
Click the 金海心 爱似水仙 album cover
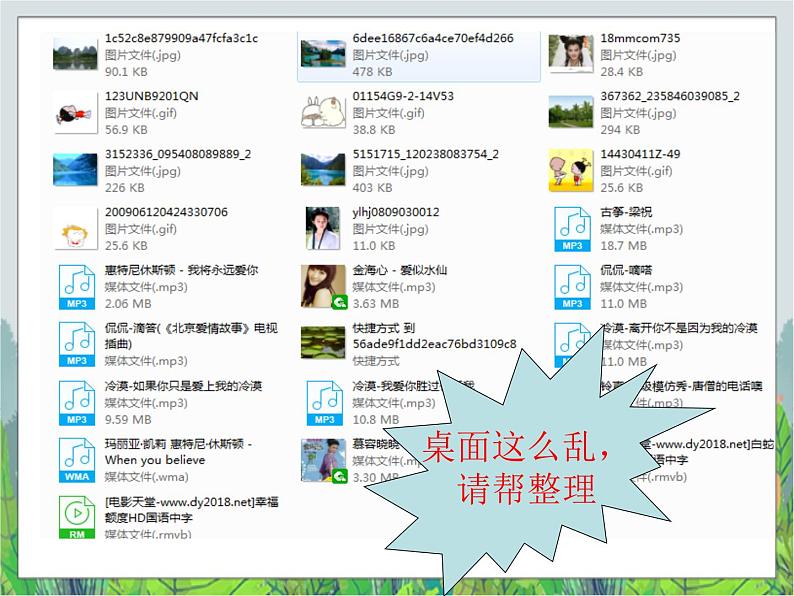tap(323, 287)
